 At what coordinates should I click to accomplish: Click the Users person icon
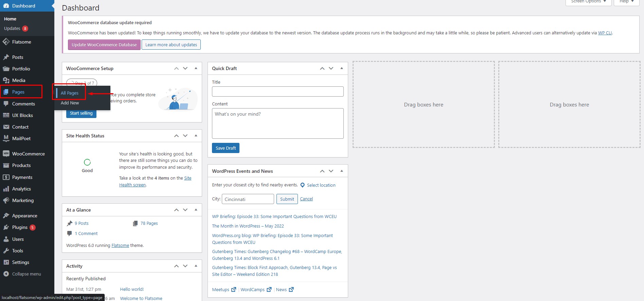click(x=6, y=239)
